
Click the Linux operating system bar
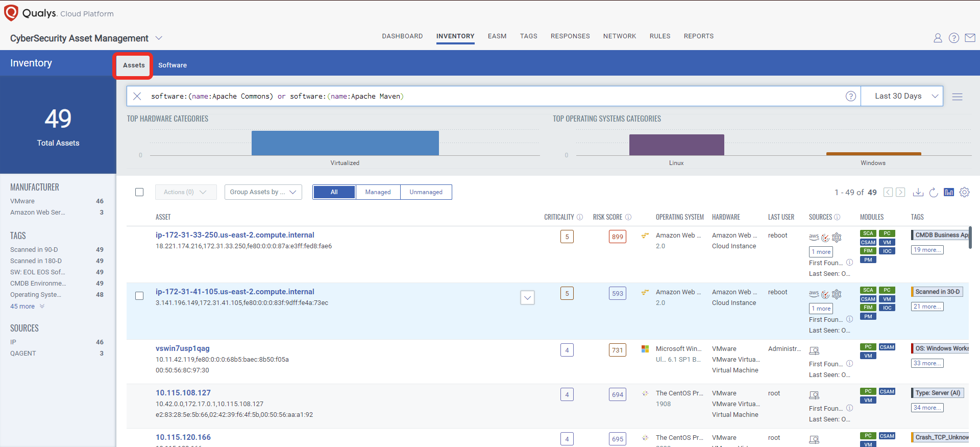click(x=676, y=145)
